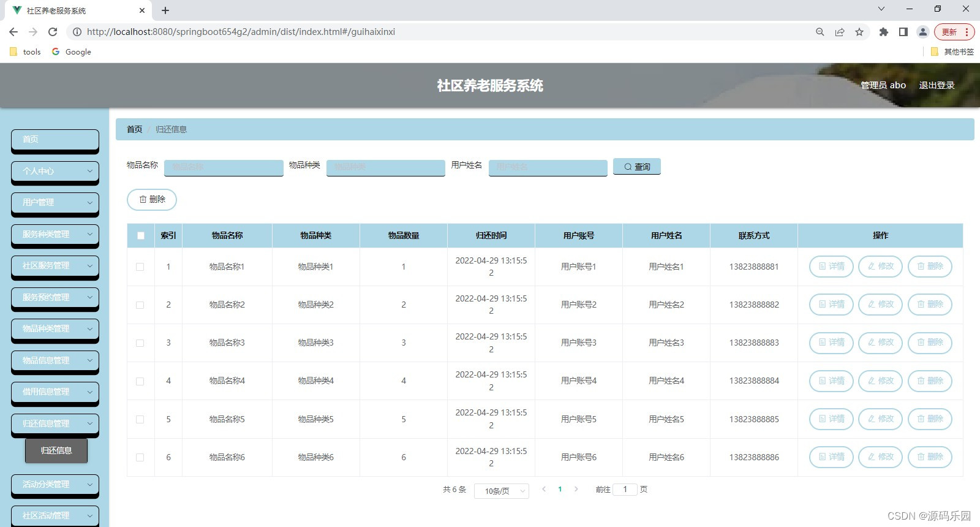Delete row 物品名称6 using 删除

930,457
